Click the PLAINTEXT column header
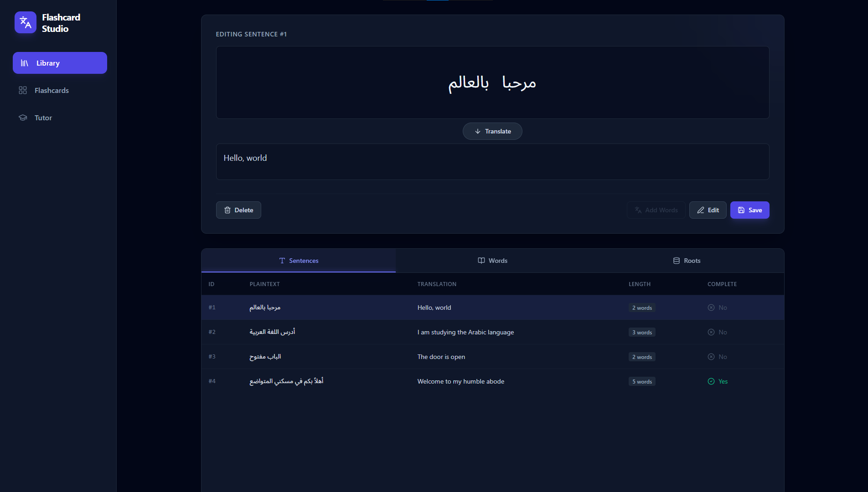The height and width of the screenshot is (492, 868). [x=264, y=284]
